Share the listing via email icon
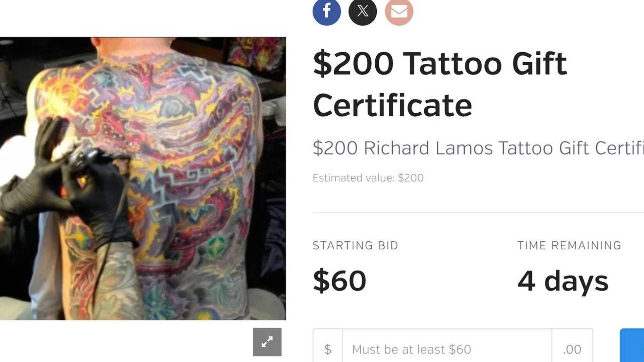644x362 pixels. pos(399,12)
